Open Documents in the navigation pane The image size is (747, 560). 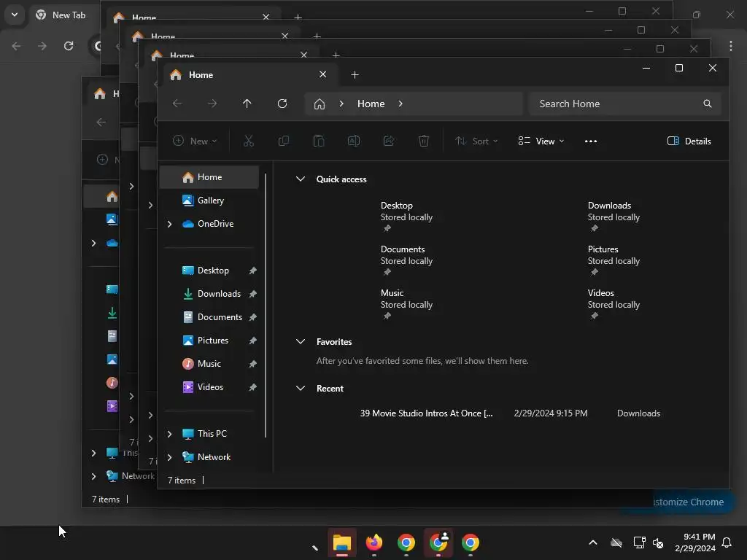coord(209,317)
